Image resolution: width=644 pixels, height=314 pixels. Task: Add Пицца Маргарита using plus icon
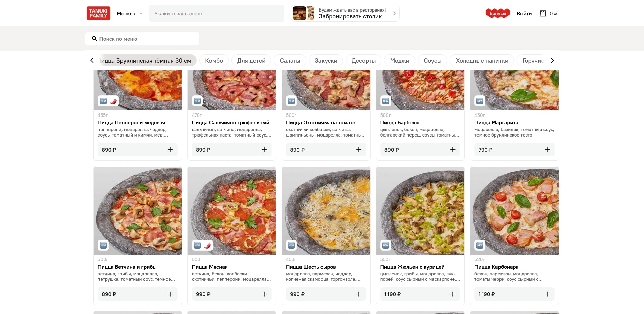547,150
